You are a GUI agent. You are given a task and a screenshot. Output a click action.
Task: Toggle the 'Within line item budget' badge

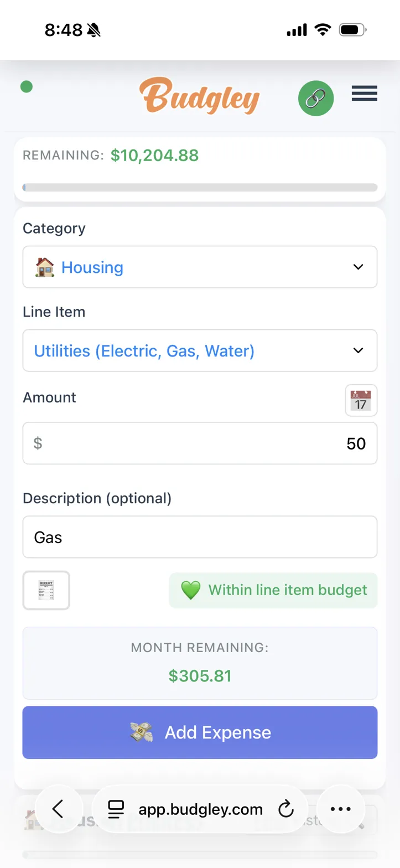tap(273, 590)
